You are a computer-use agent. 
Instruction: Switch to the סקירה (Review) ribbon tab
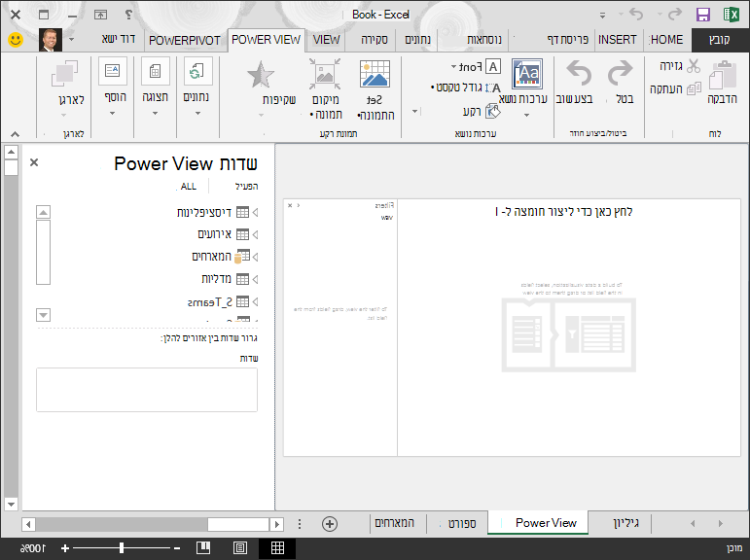(375, 40)
